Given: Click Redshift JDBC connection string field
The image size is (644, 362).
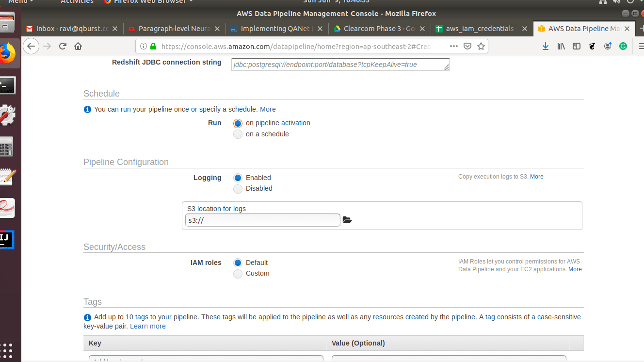Looking at the screenshot, I should [x=340, y=65].
